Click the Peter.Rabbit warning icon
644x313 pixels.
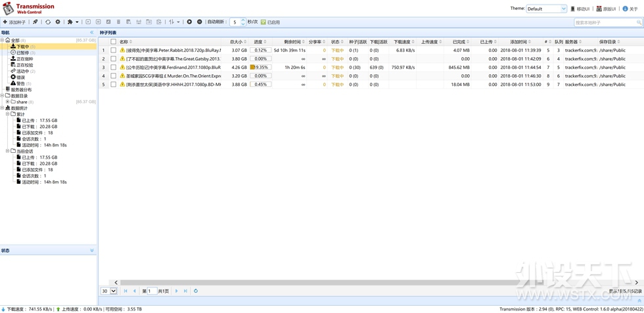click(x=122, y=50)
